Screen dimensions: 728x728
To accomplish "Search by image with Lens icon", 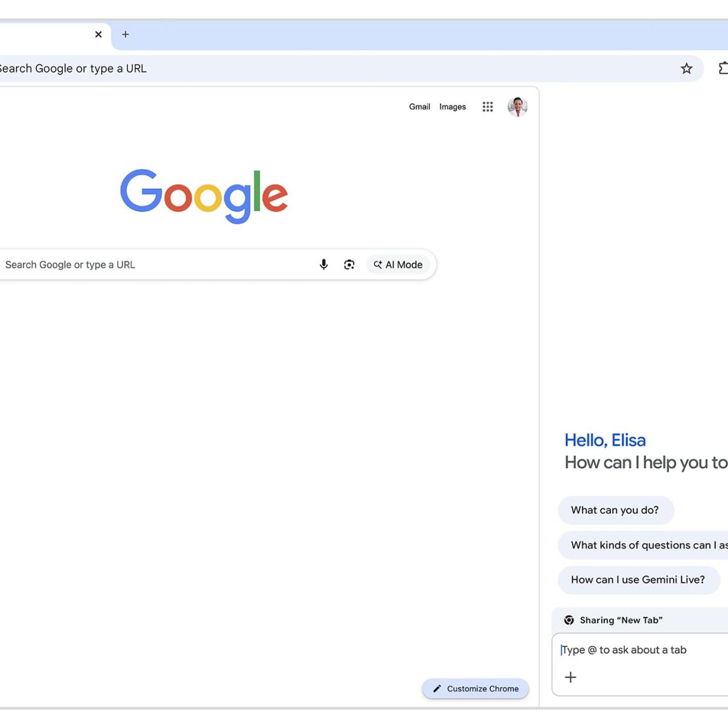I will 349,265.
